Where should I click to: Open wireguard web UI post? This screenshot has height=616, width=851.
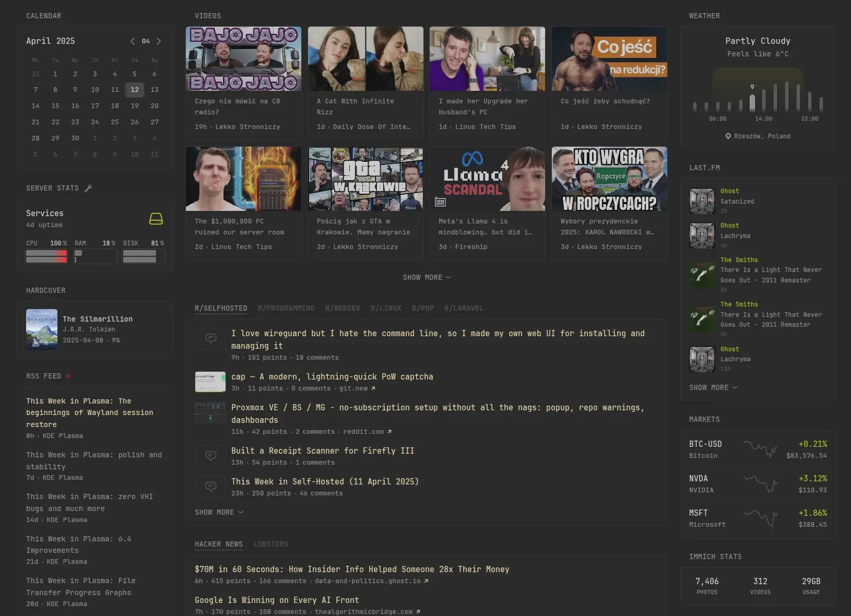tap(438, 340)
